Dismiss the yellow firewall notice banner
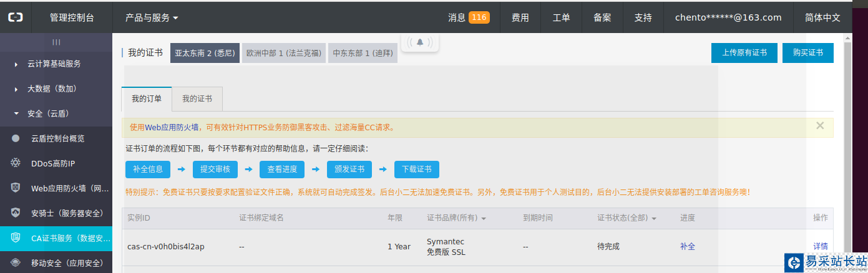This screenshot has width=868, height=273. tap(820, 126)
